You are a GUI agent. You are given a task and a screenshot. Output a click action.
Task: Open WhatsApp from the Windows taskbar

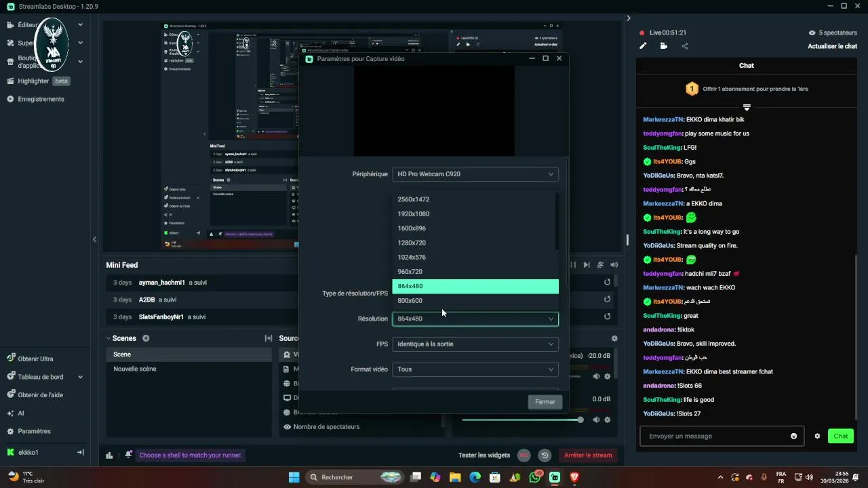[x=535, y=477]
